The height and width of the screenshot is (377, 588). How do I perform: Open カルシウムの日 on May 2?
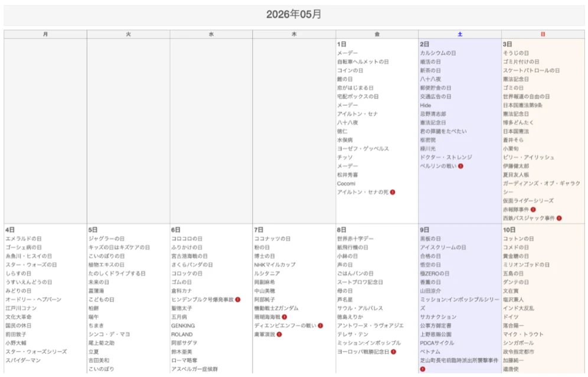coord(437,53)
